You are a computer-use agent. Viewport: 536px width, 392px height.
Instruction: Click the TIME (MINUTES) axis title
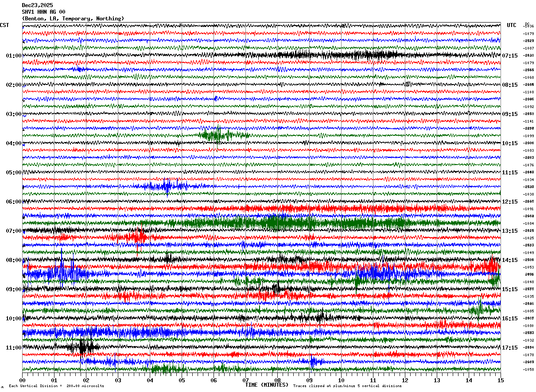267,385
